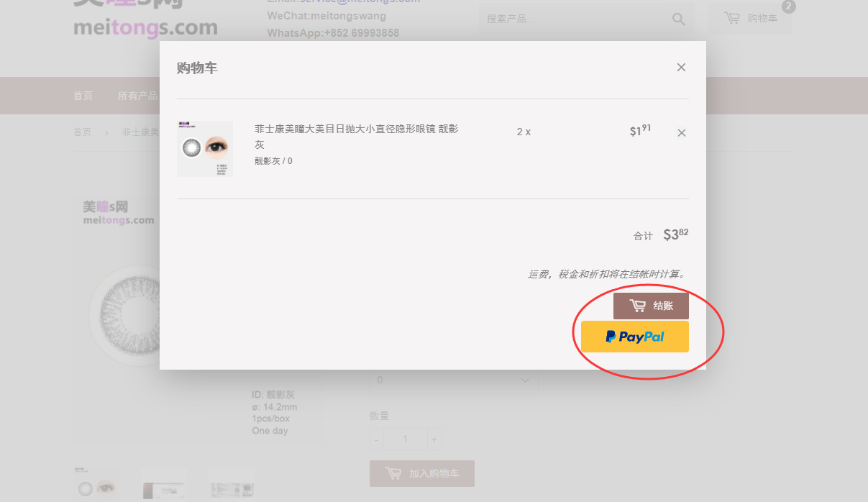Decrease quantity with minus button
Viewport: 868px width, 502px height.
coord(376,439)
